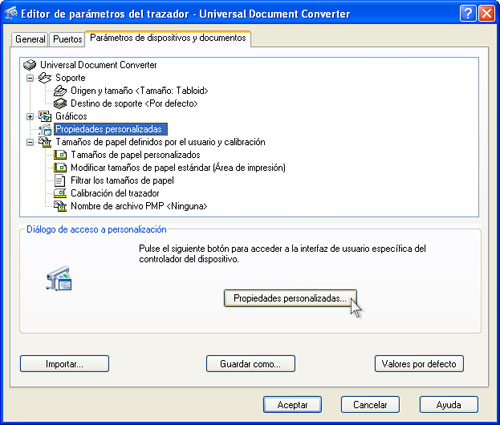Select the Gráficos tree item
The image size is (500, 425).
[71, 116]
